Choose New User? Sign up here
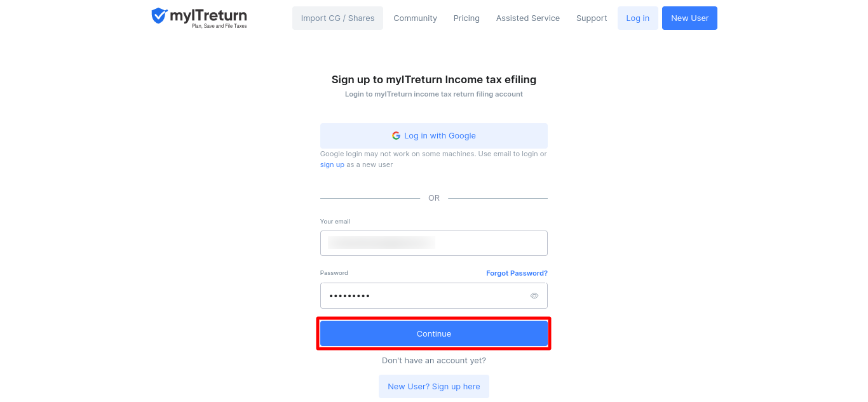Screen dimensions: 868x402 434,386
